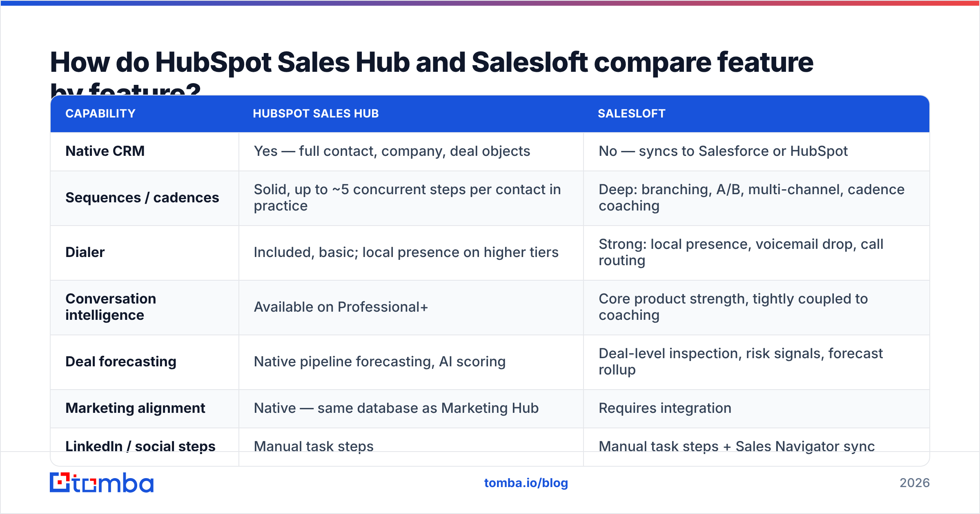Select the Sequences / cadences row label
Viewport: 980px width, 514px height.
142,197
